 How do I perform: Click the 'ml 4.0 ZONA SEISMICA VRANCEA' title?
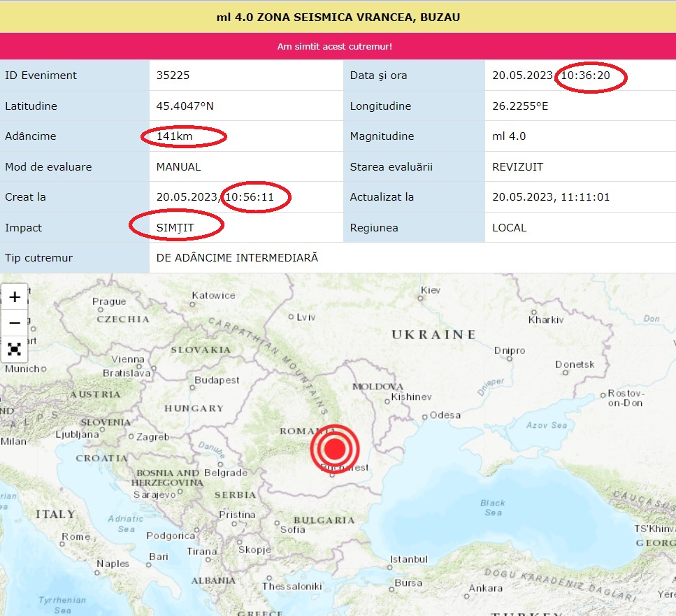tap(338, 17)
